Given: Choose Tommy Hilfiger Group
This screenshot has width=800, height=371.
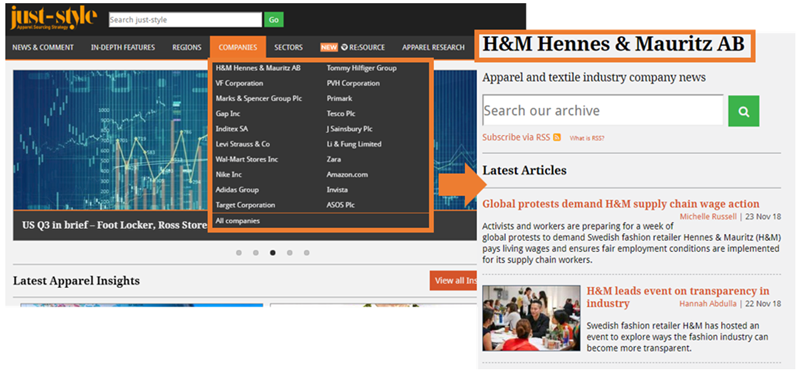Looking at the screenshot, I should [361, 68].
